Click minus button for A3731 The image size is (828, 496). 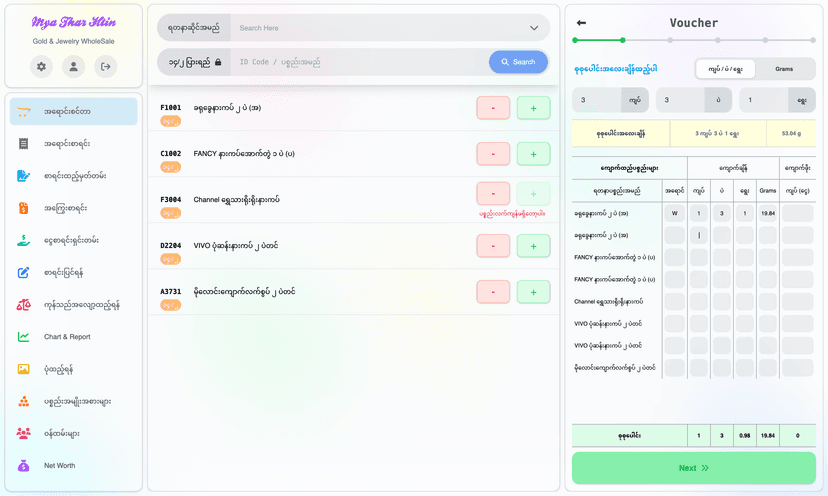coord(493,292)
